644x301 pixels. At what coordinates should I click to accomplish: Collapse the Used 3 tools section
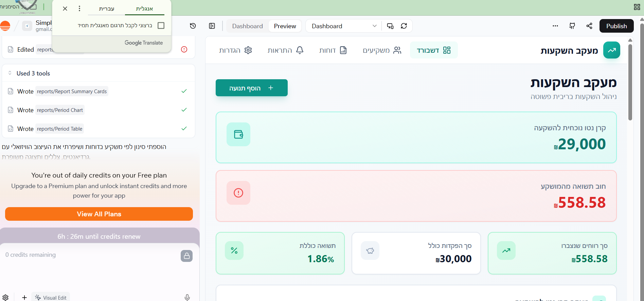point(10,73)
